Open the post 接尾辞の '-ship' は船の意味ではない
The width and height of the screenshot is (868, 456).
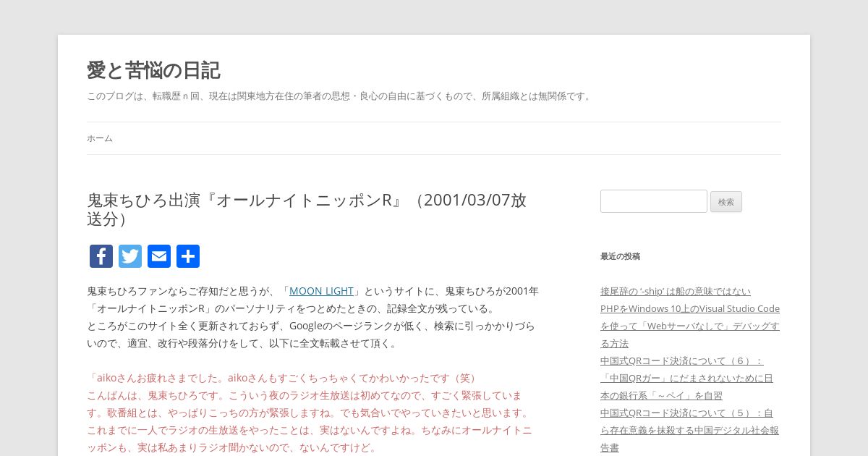676,291
